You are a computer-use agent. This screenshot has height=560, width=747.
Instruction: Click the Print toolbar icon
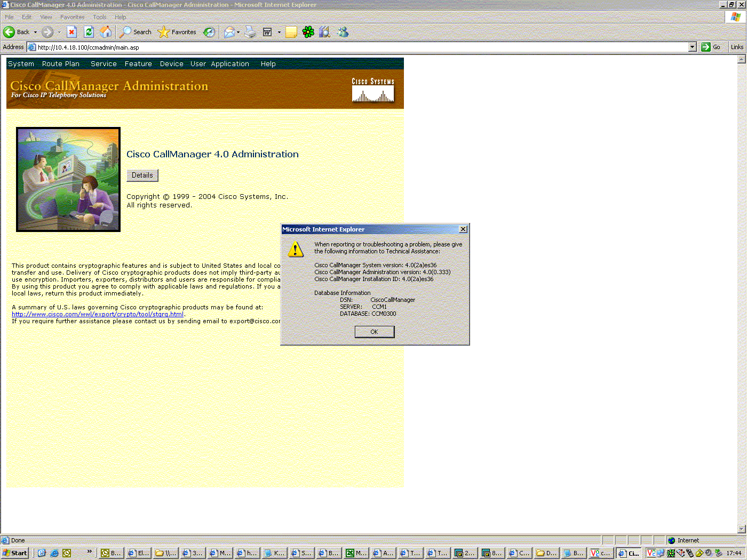tap(250, 32)
